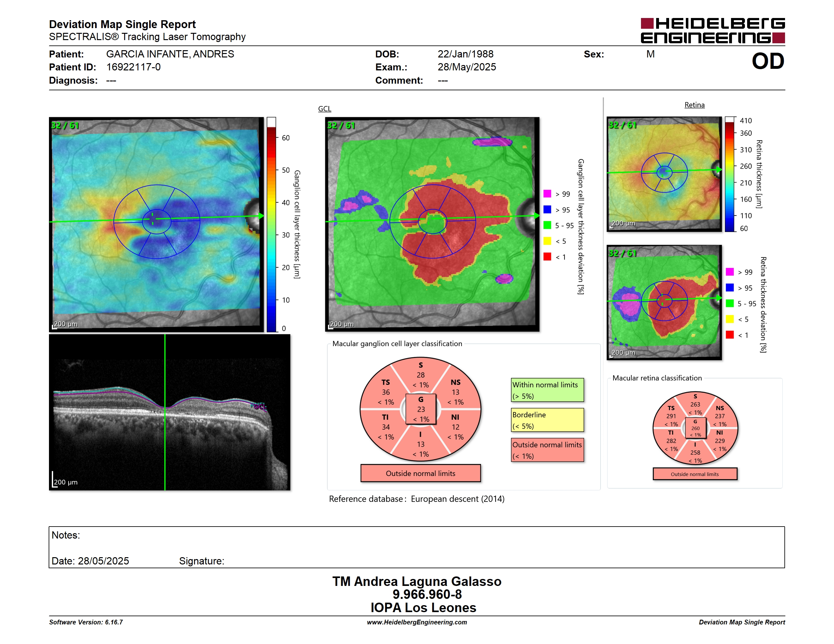Click the Deviation Map Single Report title
The height and width of the screenshot is (644, 834).
pyautogui.click(x=122, y=24)
